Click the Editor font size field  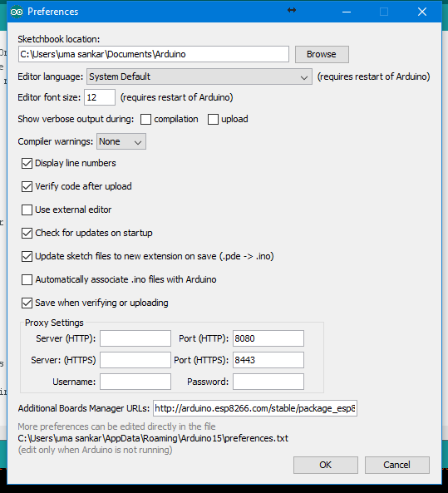pos(100,97)
